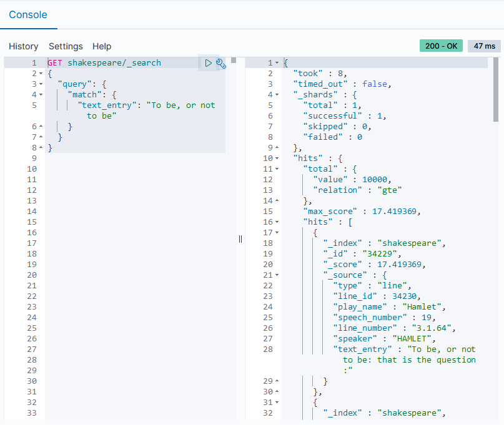Click the Console tab
This screenshot has height=425, width=504.
[x=29, y=15]
